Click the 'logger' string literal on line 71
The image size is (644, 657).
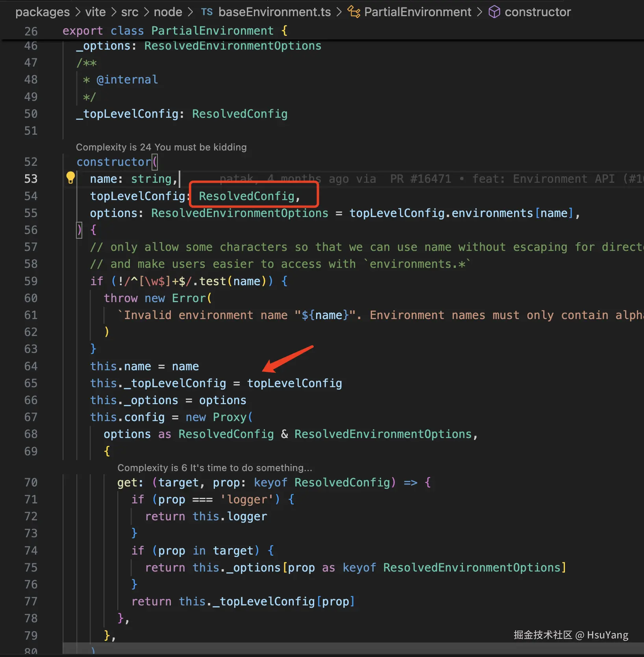click(247, 499)
